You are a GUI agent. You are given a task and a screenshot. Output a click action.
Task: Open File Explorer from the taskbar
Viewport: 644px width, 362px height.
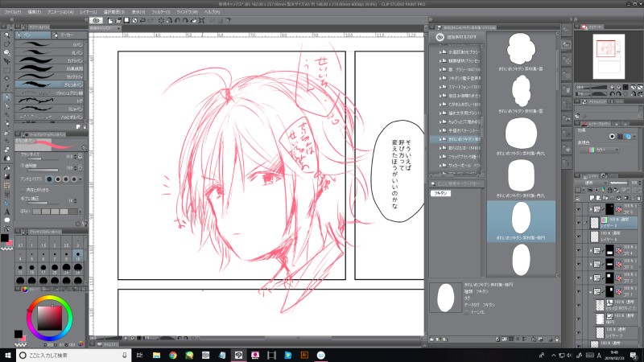(156, 355)
